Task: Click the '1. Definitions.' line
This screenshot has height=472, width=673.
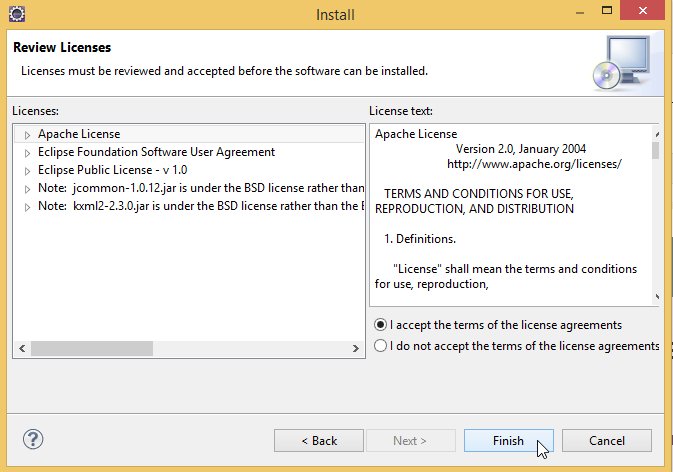Action: [x=420, y=239]
